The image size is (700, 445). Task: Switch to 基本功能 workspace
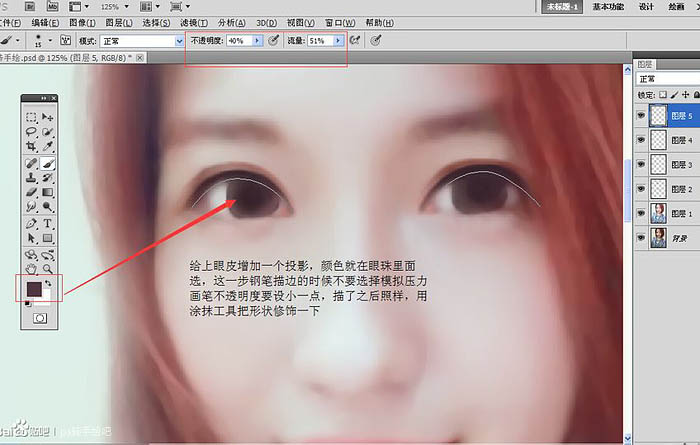click(x=608, y=6)
